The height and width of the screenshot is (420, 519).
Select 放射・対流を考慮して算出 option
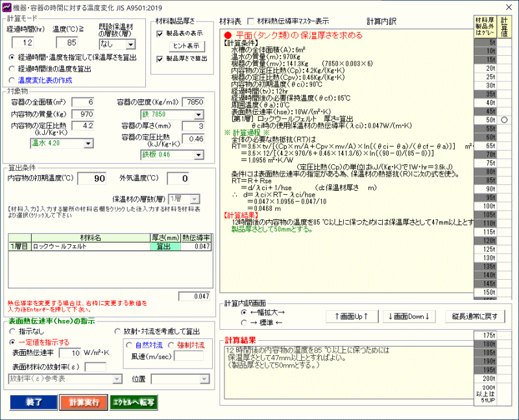(118, 330)
